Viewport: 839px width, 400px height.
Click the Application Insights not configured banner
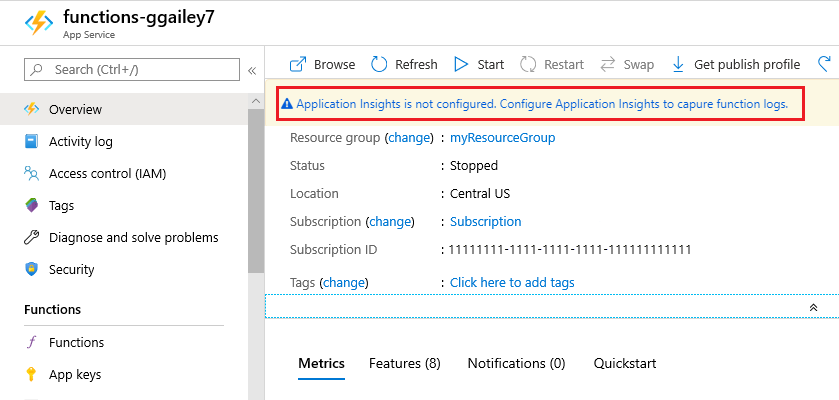click(541, 103)
